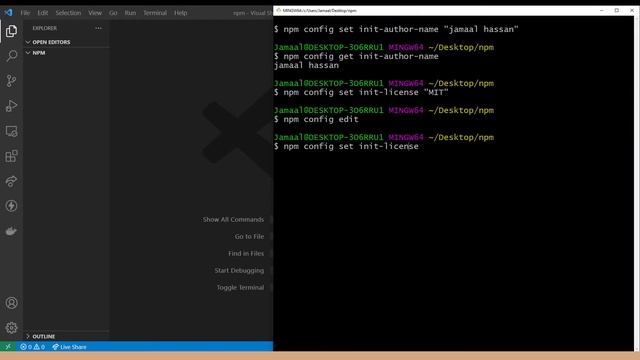
Task: Click Find in Files hint
Action: [246, 253]
